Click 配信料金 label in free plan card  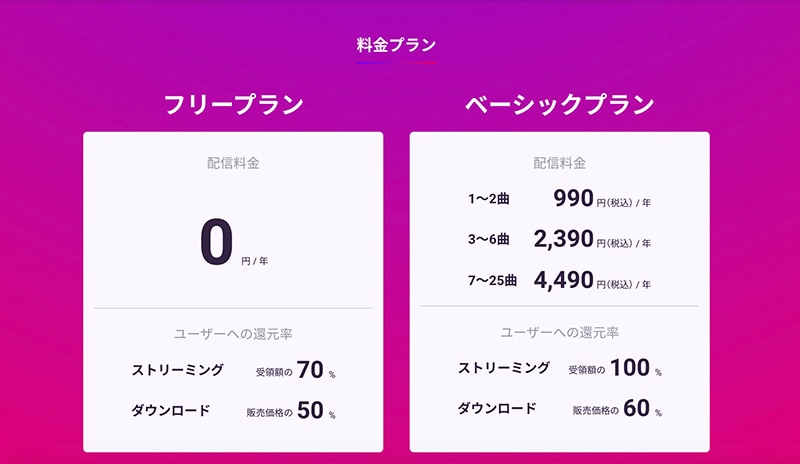[233, 162]
